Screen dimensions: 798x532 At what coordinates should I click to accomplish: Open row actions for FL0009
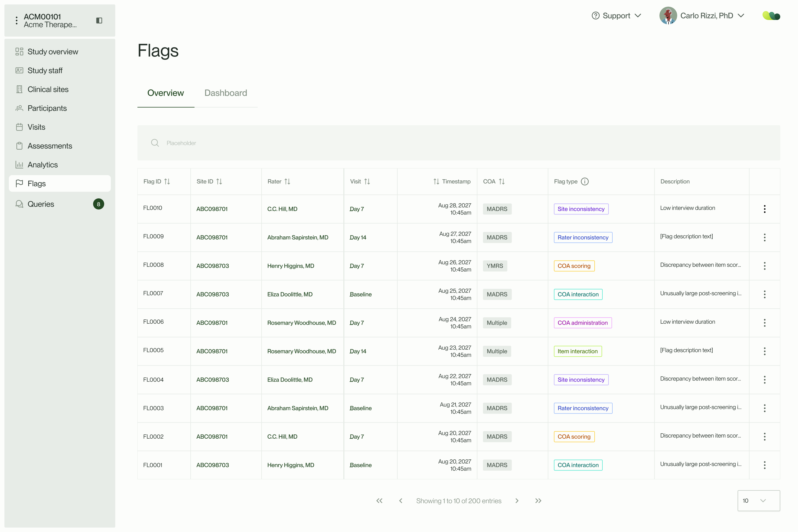coord(764,237)
